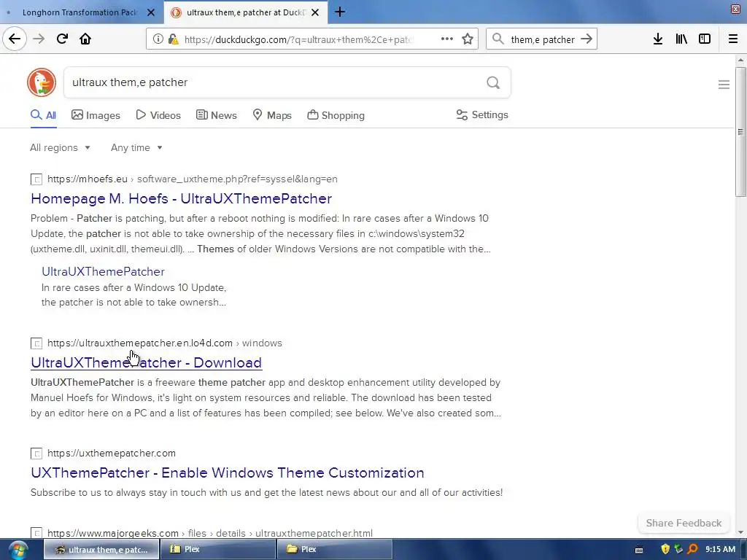Switch to Maps results
Screen dimensions: 747x560
point(271,115)
